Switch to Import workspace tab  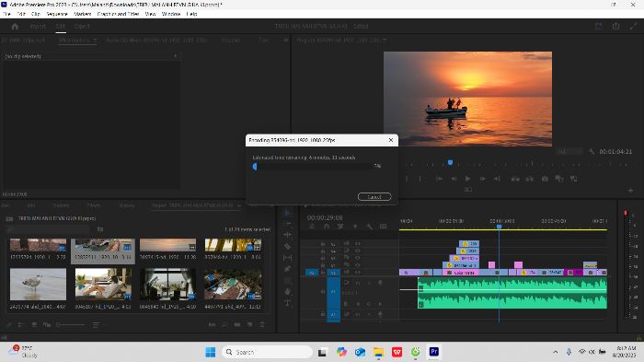click(38, 26)
